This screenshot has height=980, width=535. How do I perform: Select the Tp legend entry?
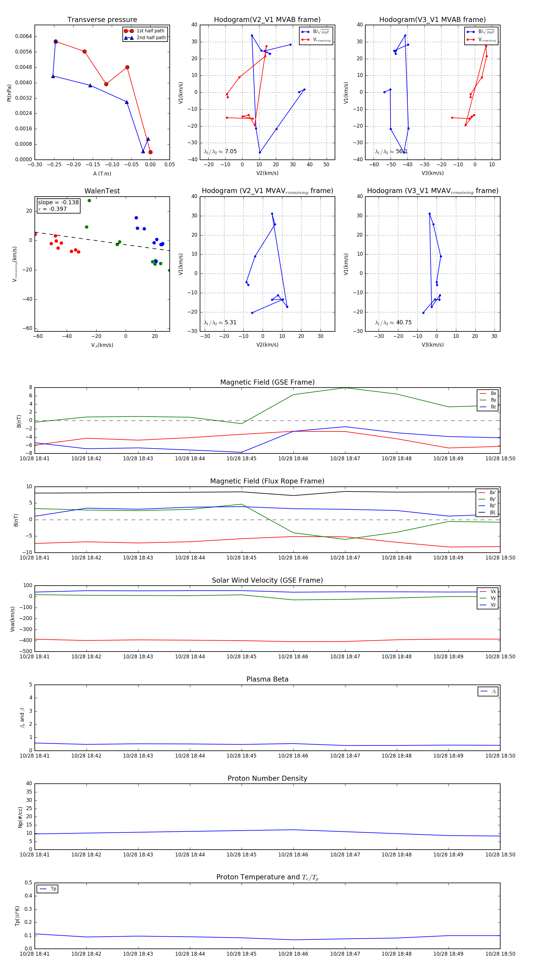(x=48, y=889)
